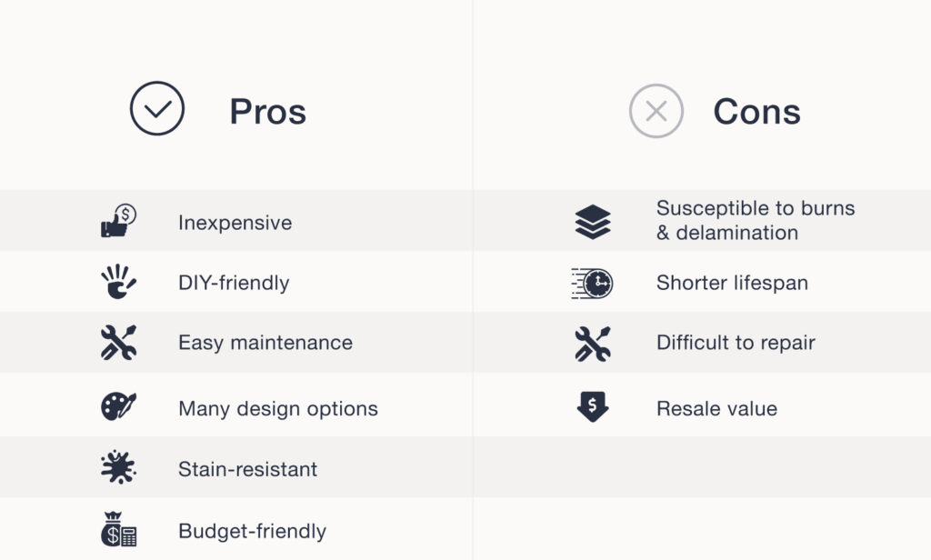Click the handprint DIY-friendly icon
Image resolution: width=931 pixels, height=560 pixels.
(118, 282)
